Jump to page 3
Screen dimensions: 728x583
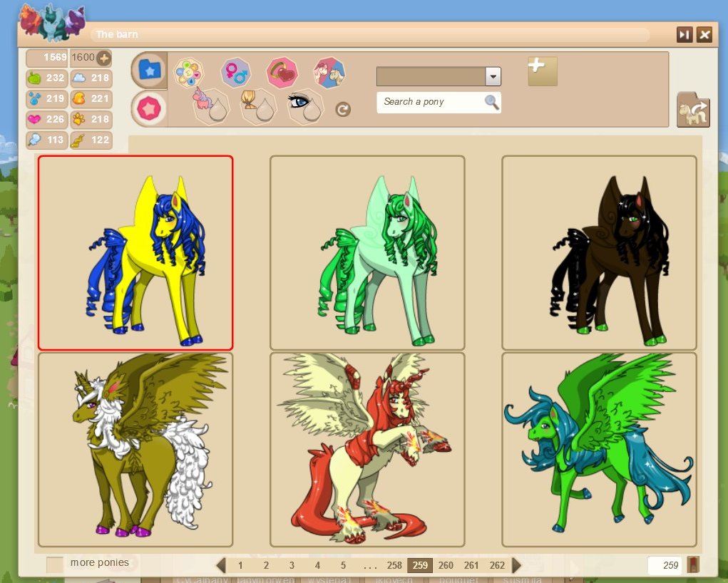click(x=292, y=565)
